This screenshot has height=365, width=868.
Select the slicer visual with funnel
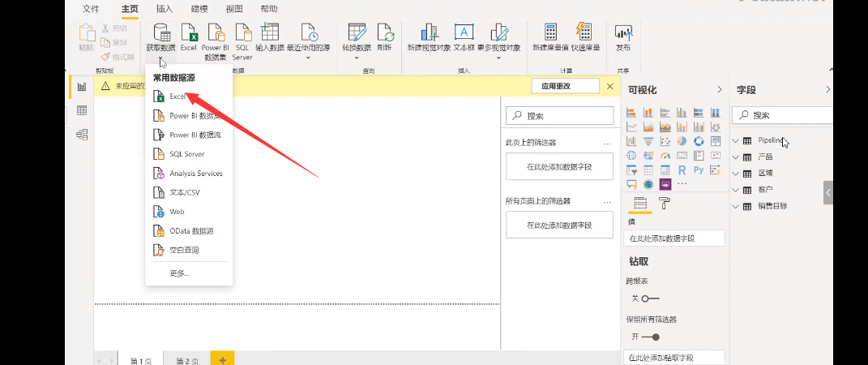point(631,170)
